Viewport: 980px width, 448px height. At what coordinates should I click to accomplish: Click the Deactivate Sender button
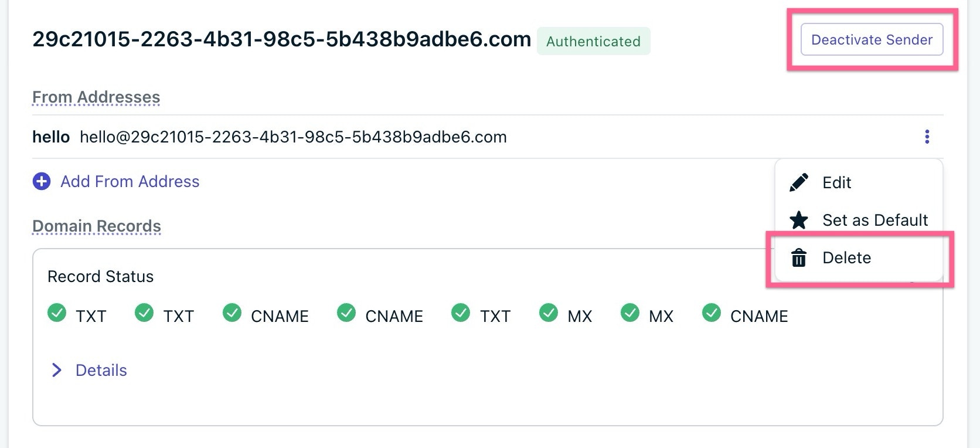point(872,39)
